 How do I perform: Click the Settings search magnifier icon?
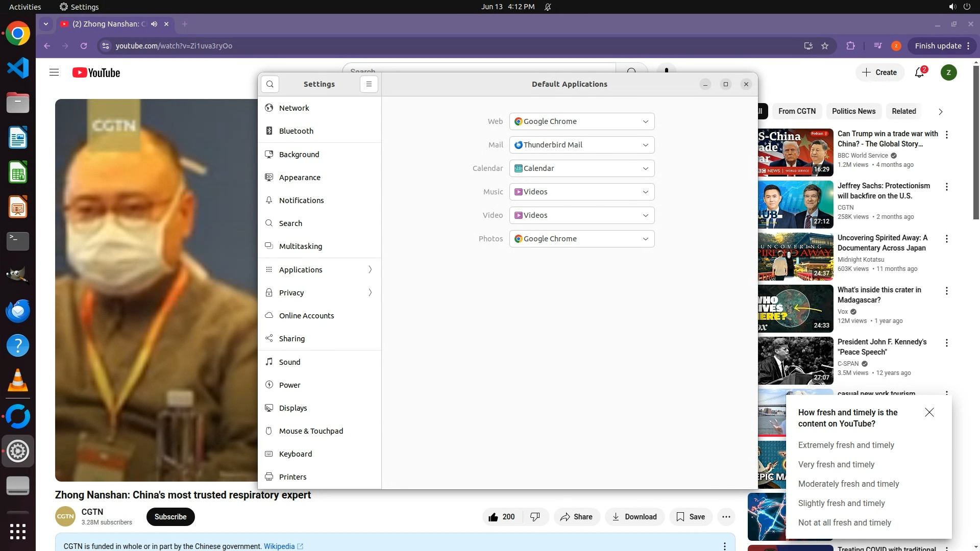coord(270,84)
